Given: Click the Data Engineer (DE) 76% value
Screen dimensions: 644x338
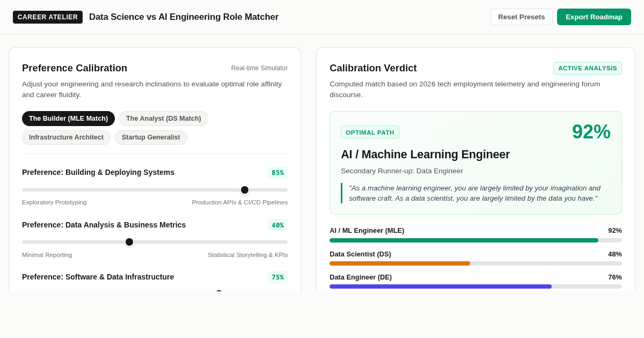Looking at the screenshot, I should click(615, 277).
